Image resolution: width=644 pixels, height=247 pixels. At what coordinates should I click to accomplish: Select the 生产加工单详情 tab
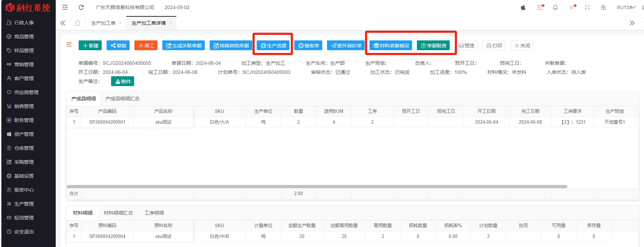tap(149, 23)
